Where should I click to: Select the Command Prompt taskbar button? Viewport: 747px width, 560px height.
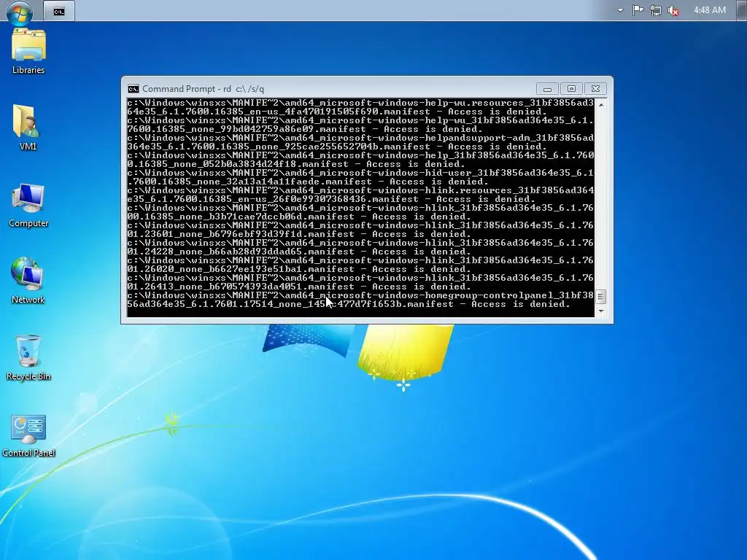pyautogui.click(x=59, y=11)
